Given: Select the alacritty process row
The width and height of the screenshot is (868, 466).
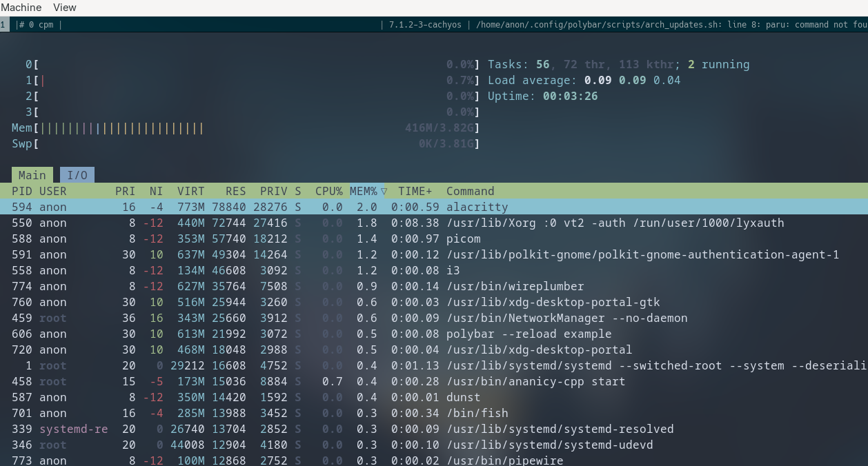Looking at the screenshot, I should click(434, 207).
